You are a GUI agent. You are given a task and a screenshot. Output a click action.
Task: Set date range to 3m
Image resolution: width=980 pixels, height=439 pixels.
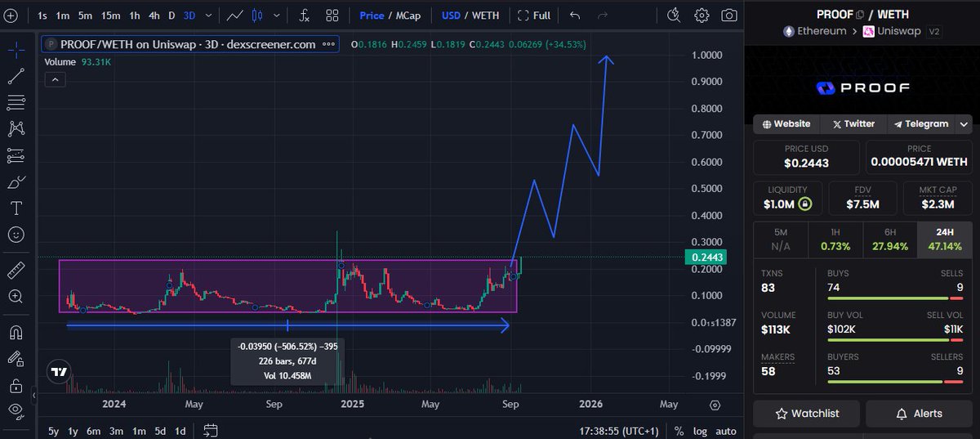[117, 431]
